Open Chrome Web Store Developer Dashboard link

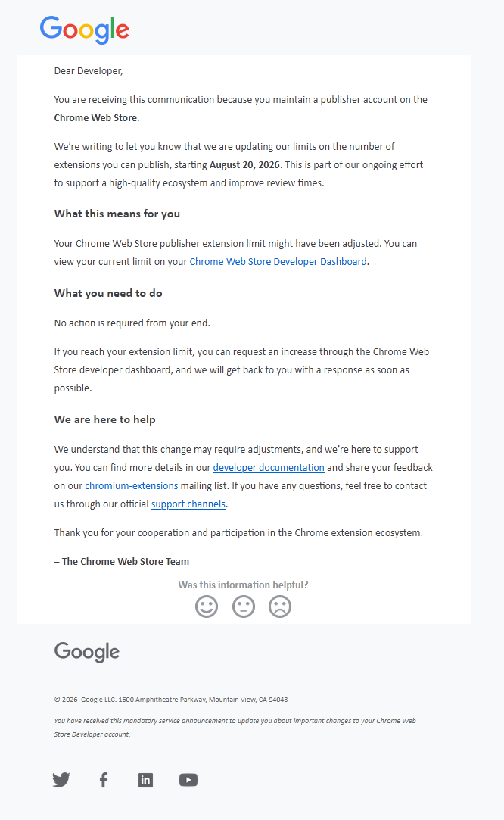[278, 261]
